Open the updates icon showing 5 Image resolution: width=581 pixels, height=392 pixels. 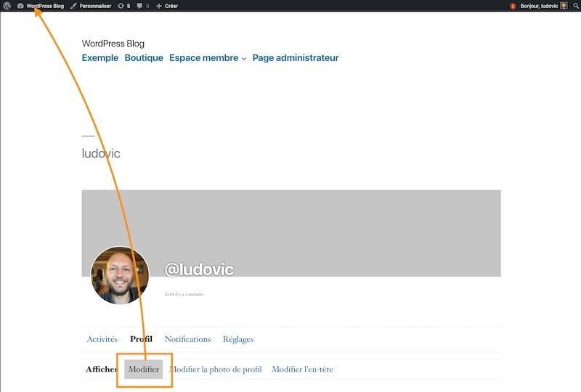123,6
